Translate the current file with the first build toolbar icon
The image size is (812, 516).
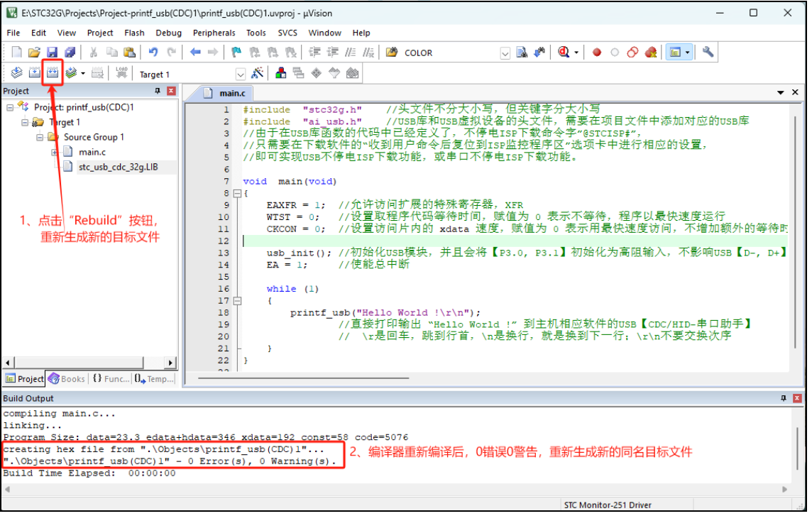(x=16, y=73)
